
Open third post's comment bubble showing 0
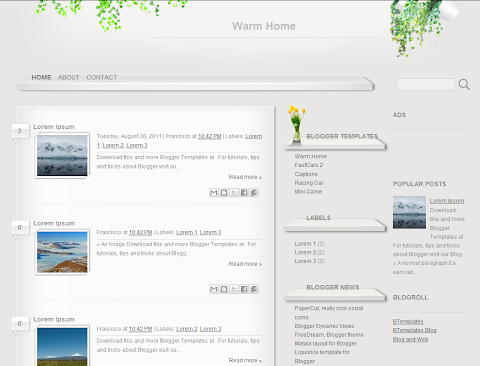point(20,324)
